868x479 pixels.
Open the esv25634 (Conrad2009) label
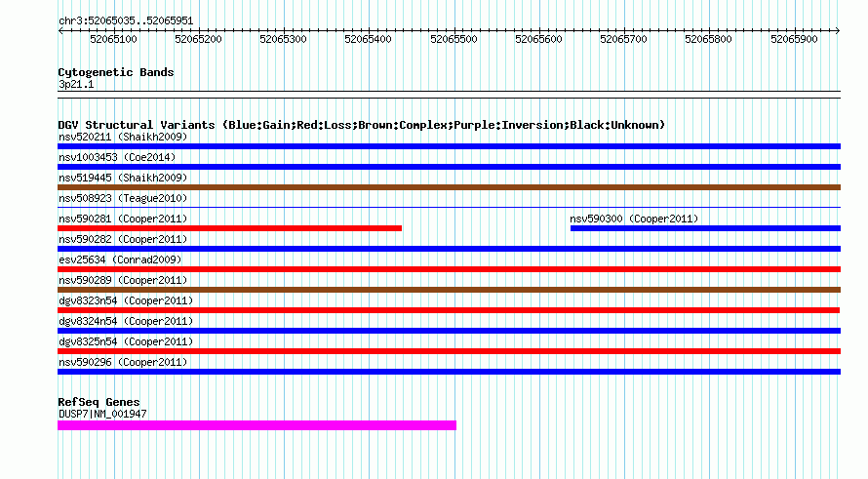(120, 259)
